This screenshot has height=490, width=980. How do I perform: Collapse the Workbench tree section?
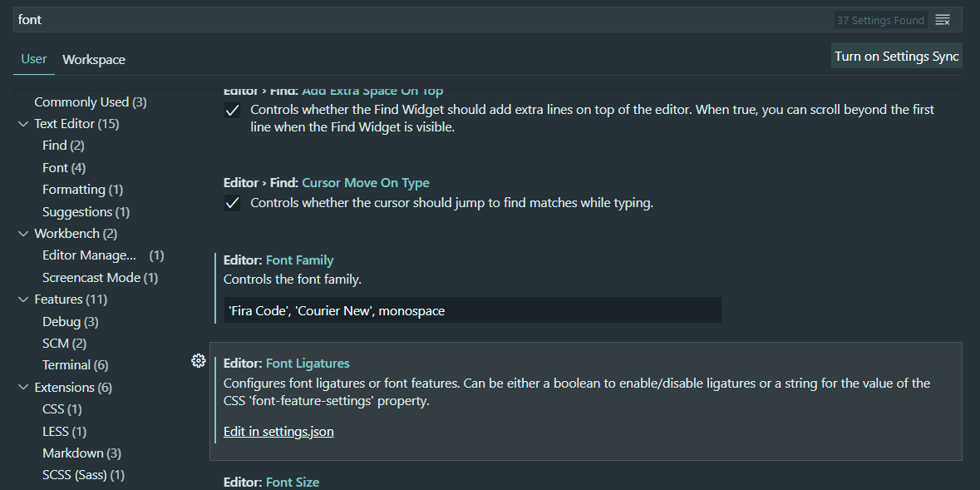coord(23,234)
